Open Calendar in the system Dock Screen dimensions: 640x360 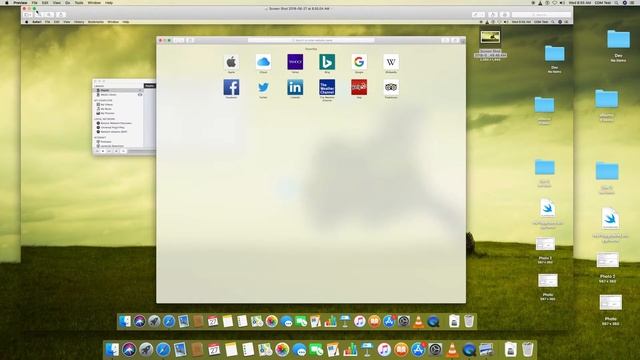tap(214, 350)
